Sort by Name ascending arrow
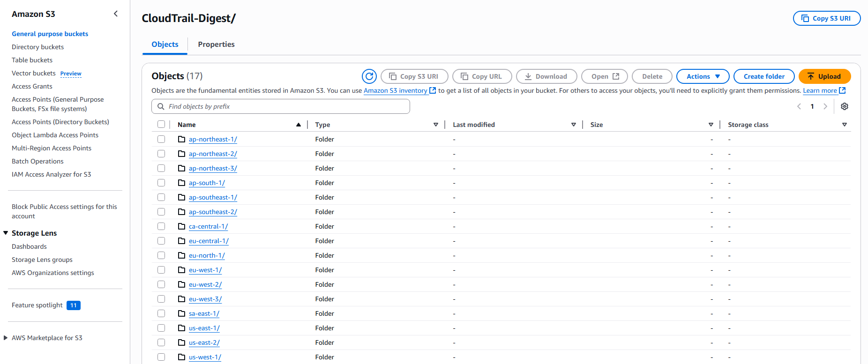This screenshot has width=868, height=364. click(299, 125)
